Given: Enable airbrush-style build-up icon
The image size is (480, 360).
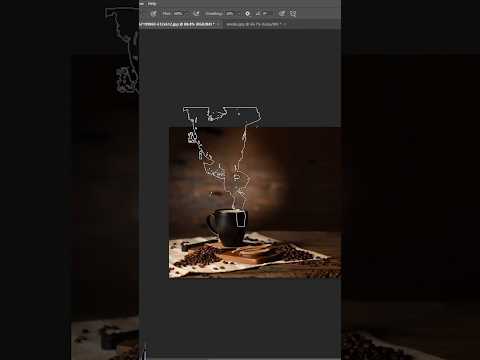Looking at the screenshot, I should pyautogui.click(x=196, y=14).
